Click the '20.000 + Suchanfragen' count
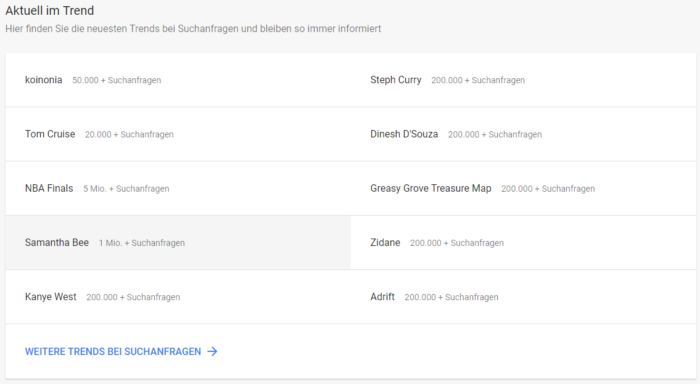 pyautogui.click(x=129, y=134)
